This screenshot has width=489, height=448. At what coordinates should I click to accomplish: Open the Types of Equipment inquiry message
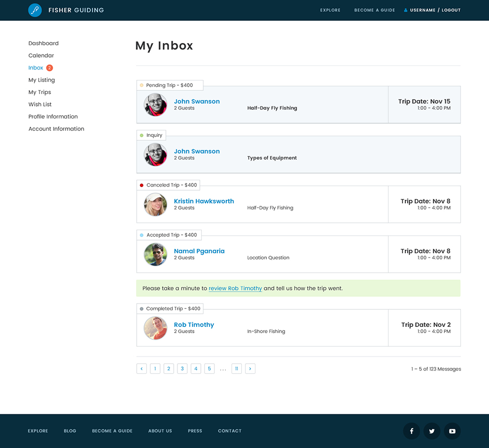[x=272, y=158]
